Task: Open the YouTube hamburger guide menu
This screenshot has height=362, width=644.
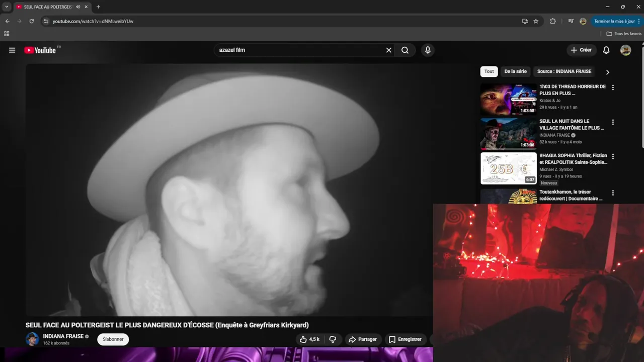Action: click(12, 50)
